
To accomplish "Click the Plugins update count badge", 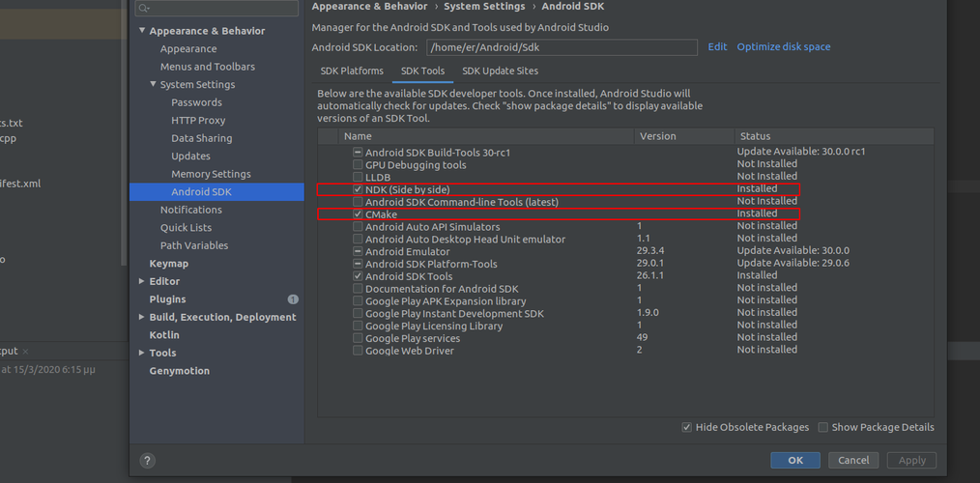I will click(293, 299).
